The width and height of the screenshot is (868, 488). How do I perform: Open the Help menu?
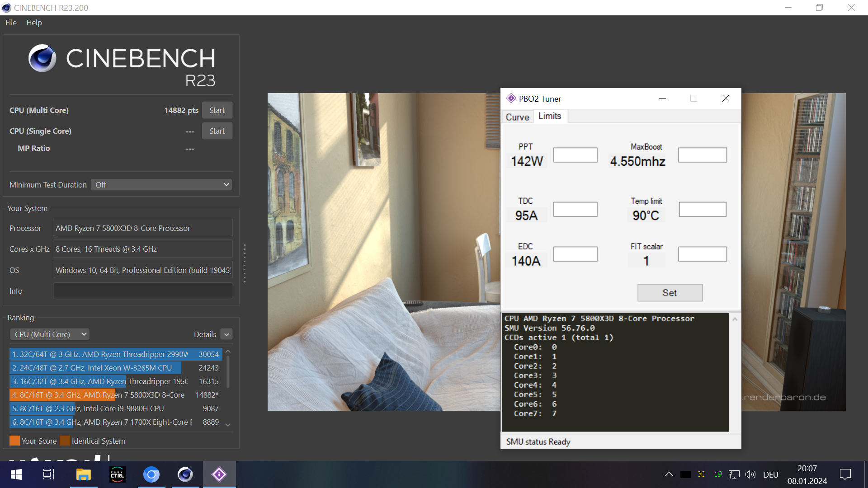[x=34, y=23]
